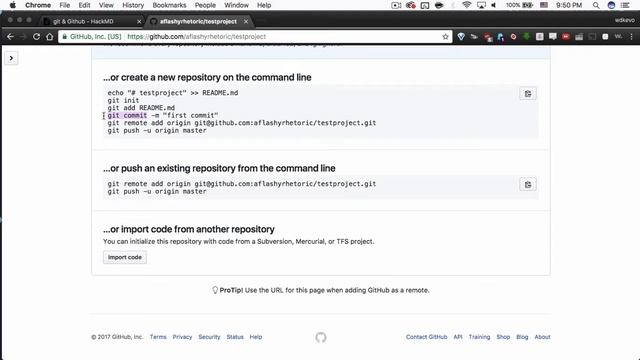Image resolution: width=640 pixels, height=360 pixels.
Task: Click the green arrow extension icon
Action: (527, 37)
